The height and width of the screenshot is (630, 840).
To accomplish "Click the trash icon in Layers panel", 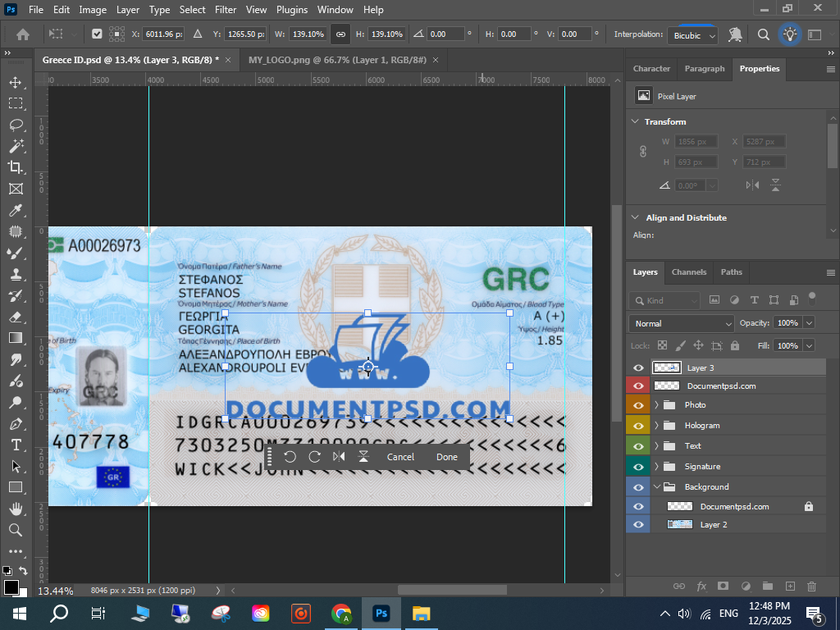I will (812, 586).
